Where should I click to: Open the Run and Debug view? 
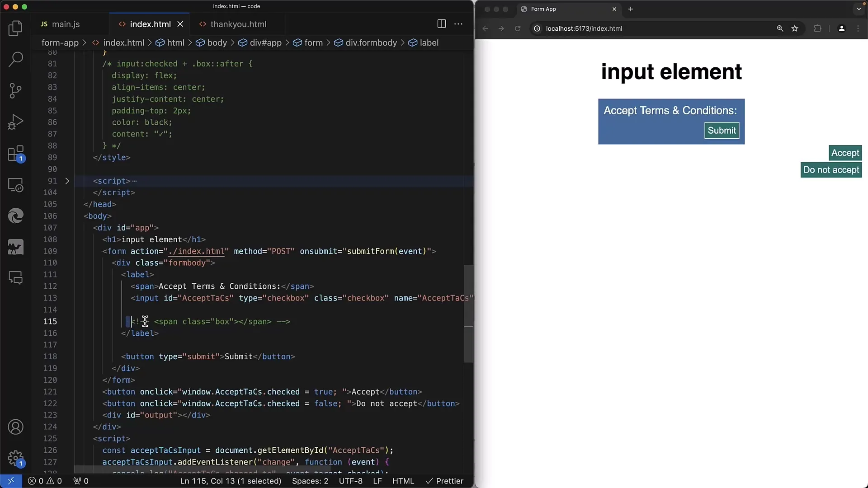click(x=15, y=122)
